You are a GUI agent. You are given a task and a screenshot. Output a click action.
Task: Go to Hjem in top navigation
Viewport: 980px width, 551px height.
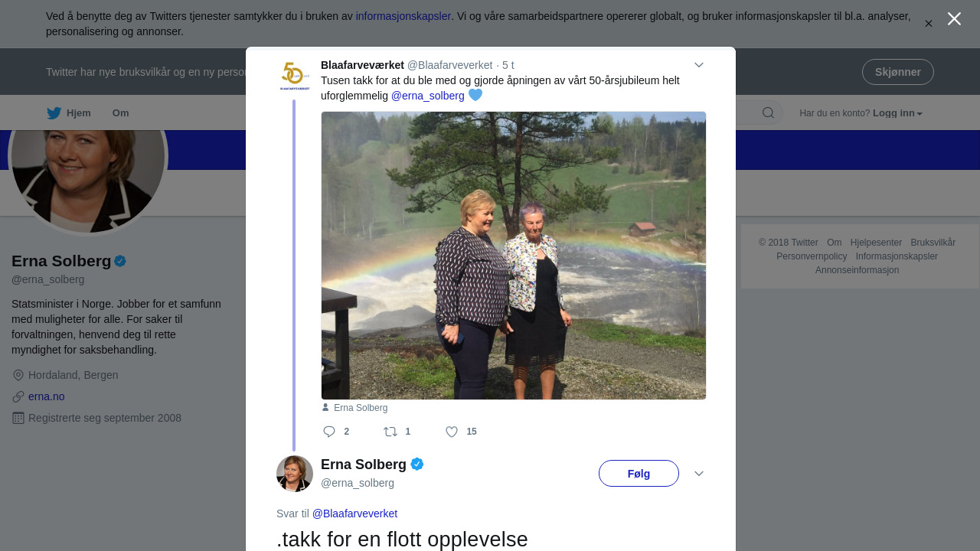click(79, 113)
